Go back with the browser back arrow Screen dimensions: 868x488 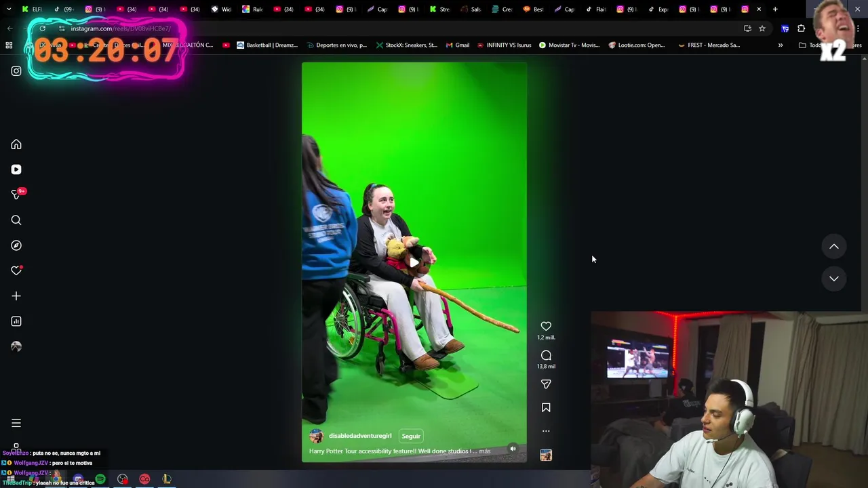point(9,28)
